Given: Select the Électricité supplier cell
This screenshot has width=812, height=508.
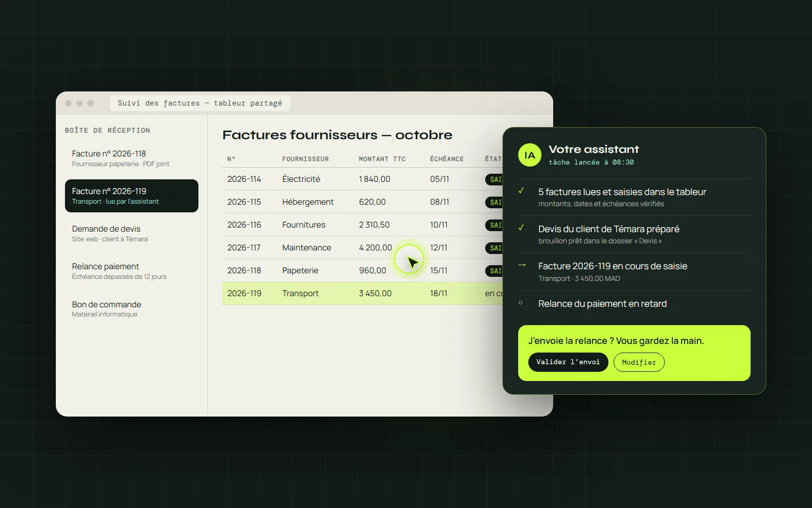Looking at the screenshot, I should pos(301,179).
